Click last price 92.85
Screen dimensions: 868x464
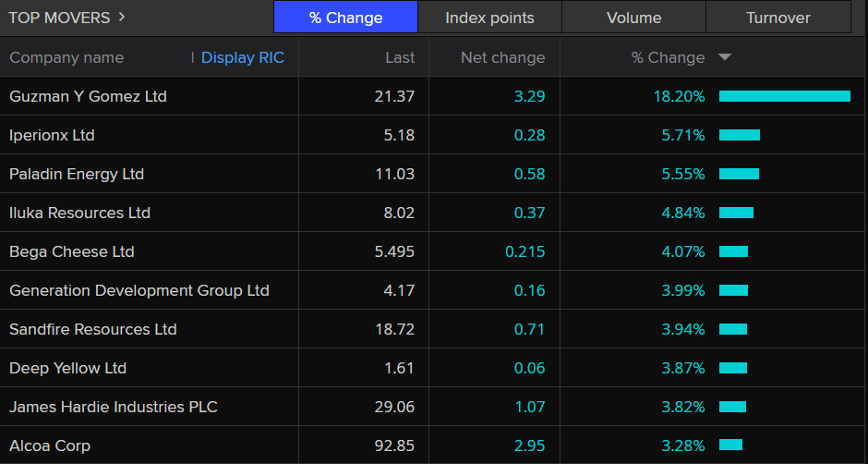[x=394, y=446]
